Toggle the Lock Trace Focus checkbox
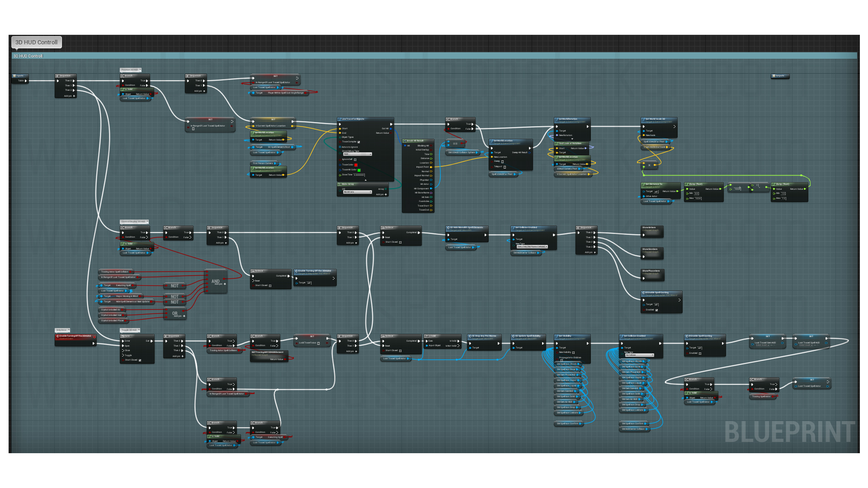 318,343
